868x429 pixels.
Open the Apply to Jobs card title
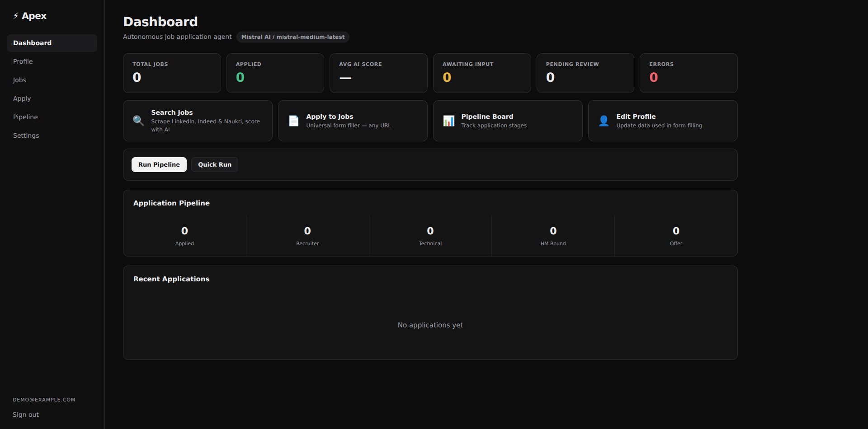coord(330,117)
